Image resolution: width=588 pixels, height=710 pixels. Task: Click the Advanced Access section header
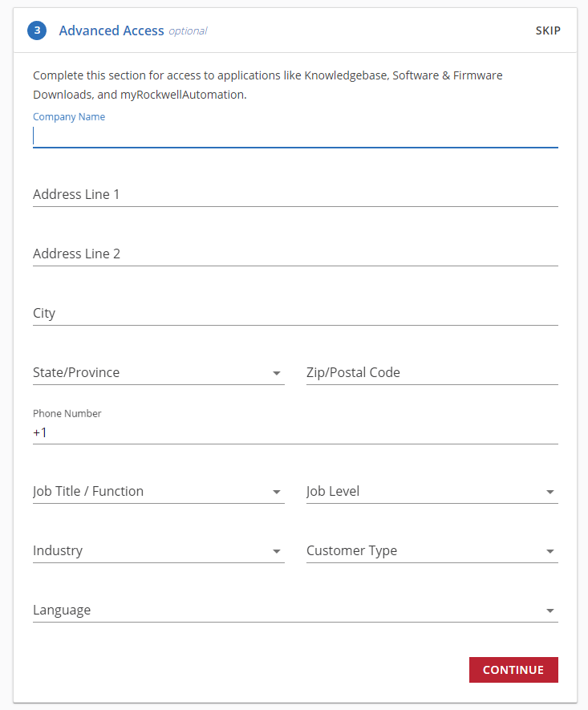click(x=112, y=30)
